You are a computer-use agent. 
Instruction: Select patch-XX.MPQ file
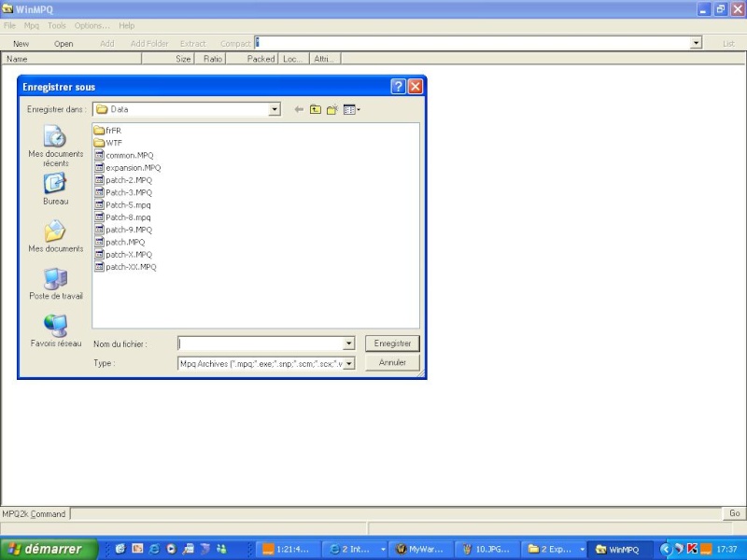tap(125, 267)
